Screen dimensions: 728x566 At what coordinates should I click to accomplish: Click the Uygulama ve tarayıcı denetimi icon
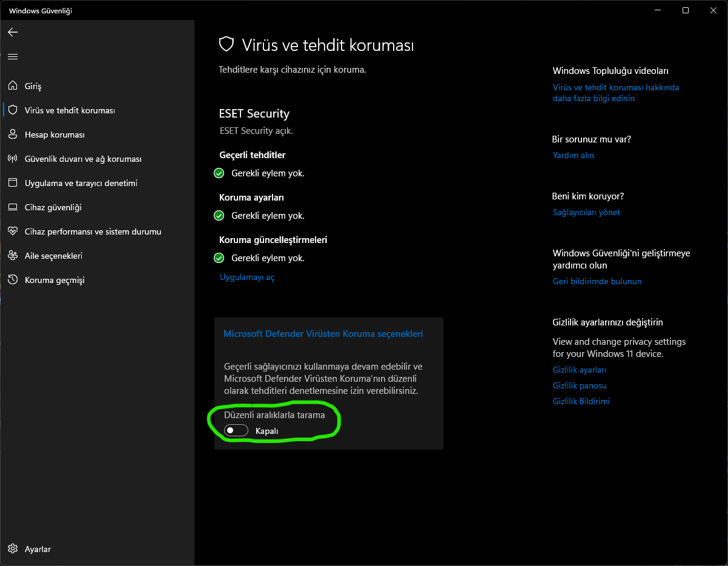[13, 183]
